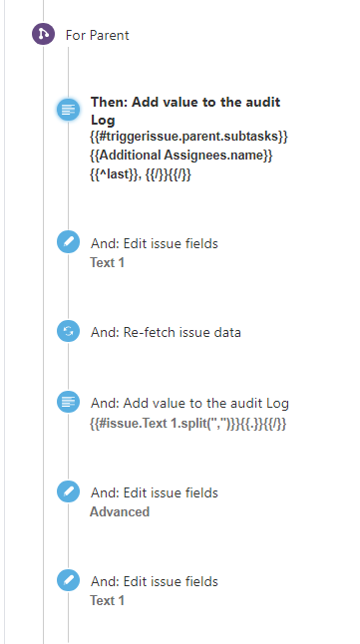Click the Advanced subtitle text
Image resolution: width=360 pixels, height=644 pixels.
click(x=120, y=511)
